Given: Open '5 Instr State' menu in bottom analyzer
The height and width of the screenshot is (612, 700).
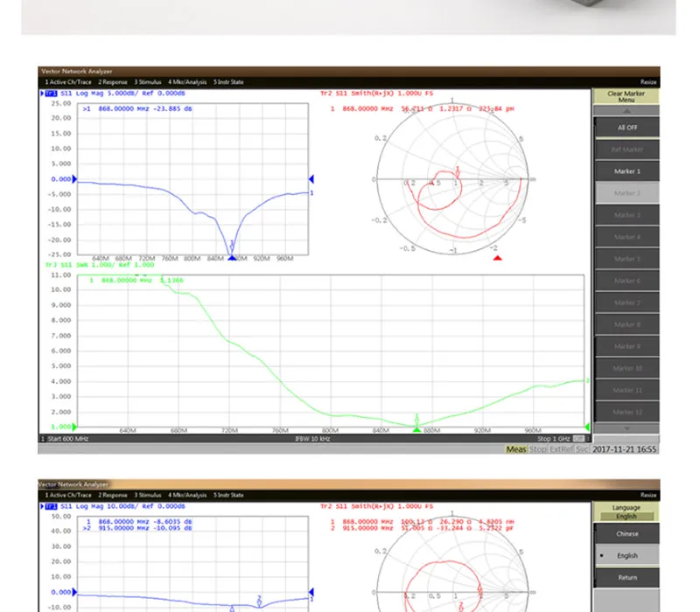Looking at the screenshot, I should tap(228, 495).
